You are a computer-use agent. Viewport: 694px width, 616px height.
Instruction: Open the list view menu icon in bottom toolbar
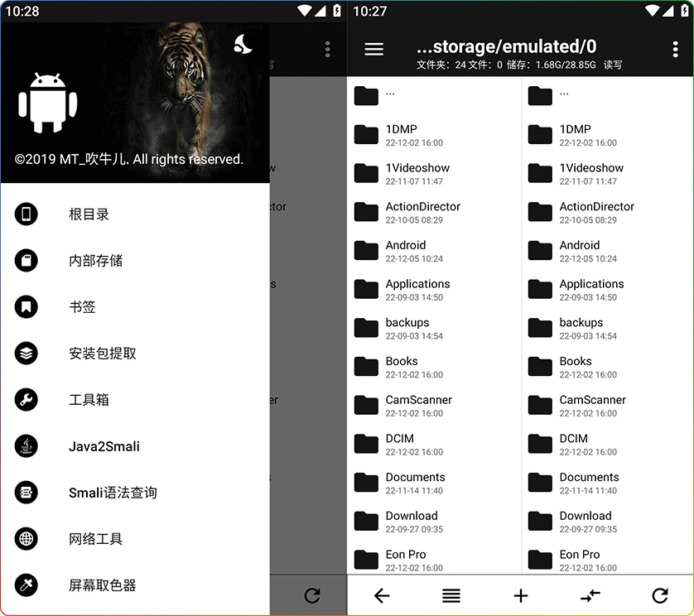coord(451,595)
